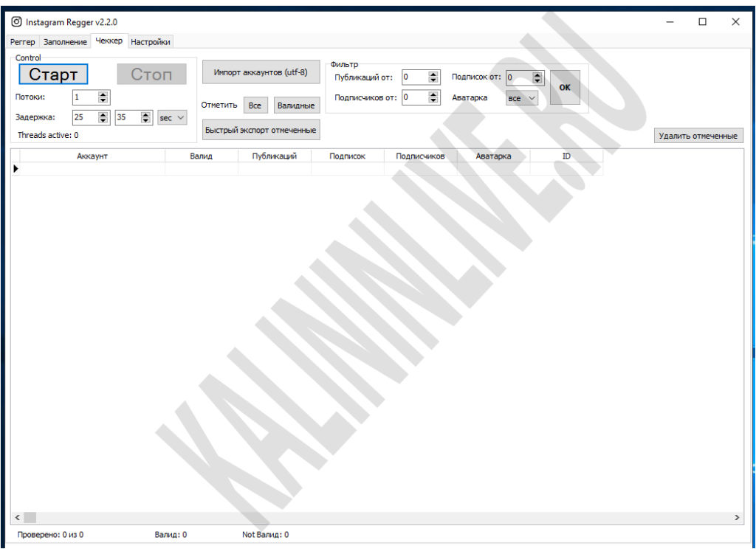
Task: Select the Чеккер tab
Action: click(x=109, y=41)
